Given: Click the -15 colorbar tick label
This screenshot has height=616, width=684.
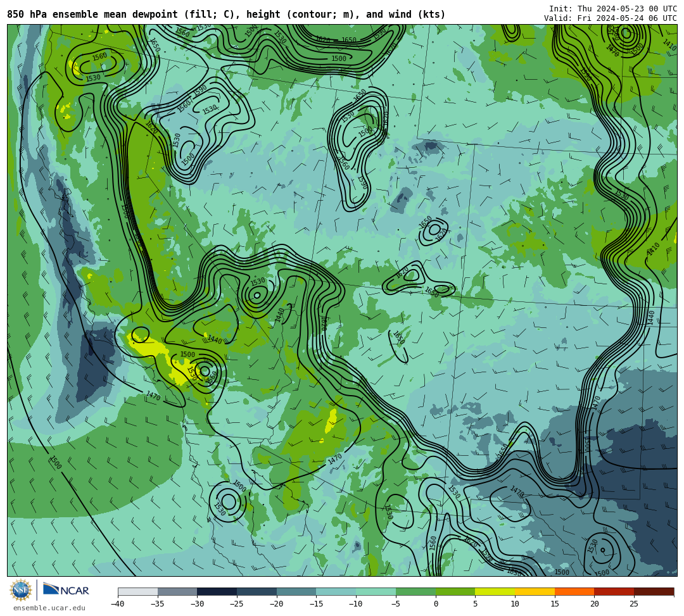Looking at the screenshot, I should click(316, 604).
